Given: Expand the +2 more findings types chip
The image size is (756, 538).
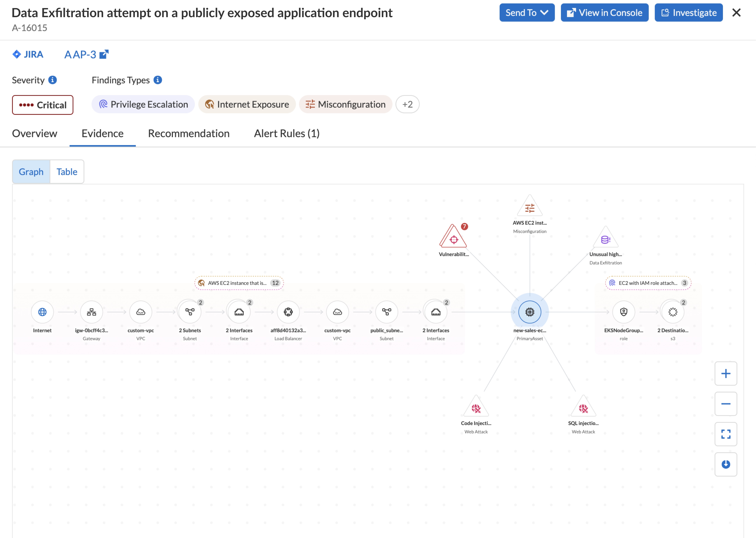Looking at the screenshot, I should coord(407,104).
